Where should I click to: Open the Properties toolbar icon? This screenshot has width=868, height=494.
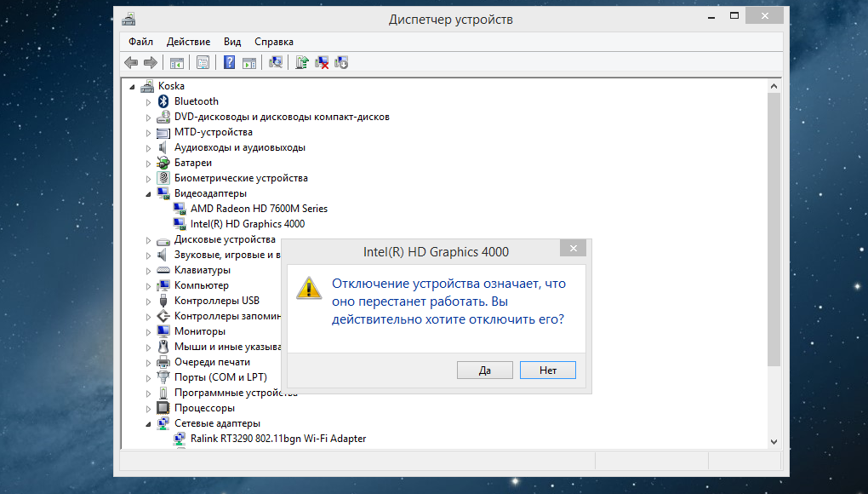(x=203, y=62)
